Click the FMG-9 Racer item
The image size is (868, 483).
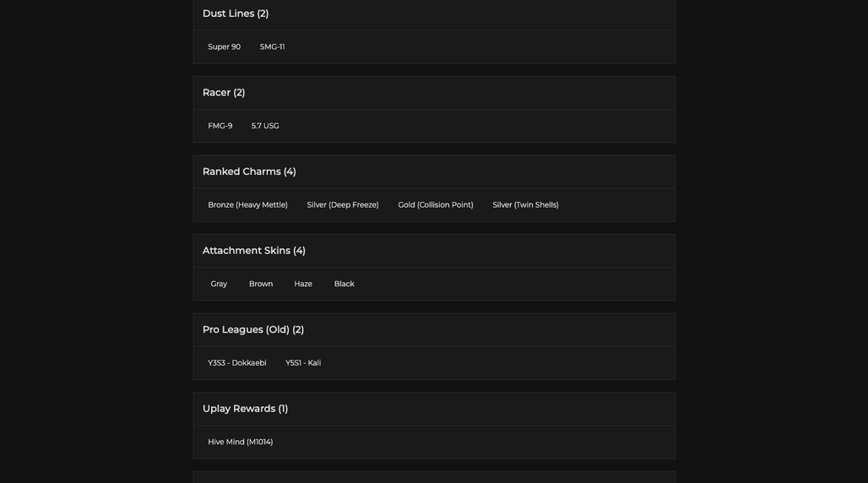220,126
